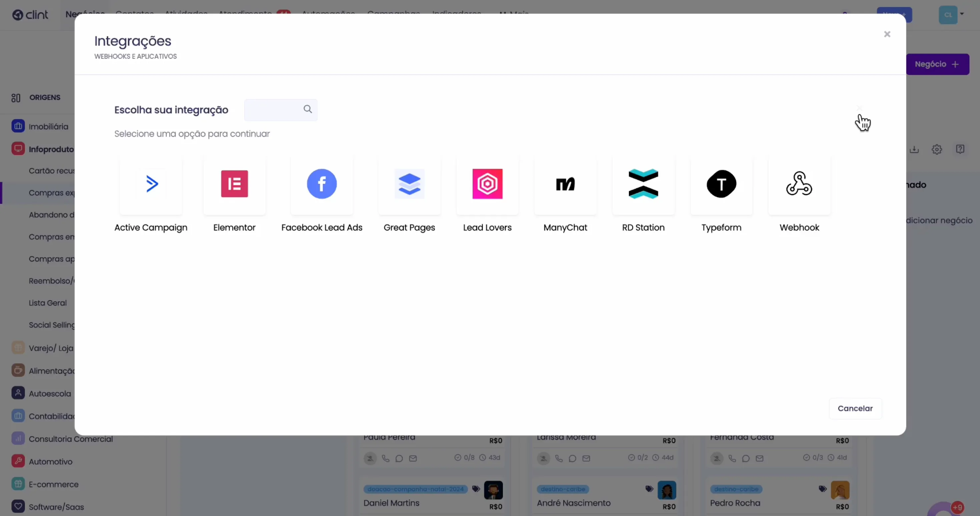Open the Infoproduto origin group
This screenshot has height=516, width=980.
[x=43, y=149]
